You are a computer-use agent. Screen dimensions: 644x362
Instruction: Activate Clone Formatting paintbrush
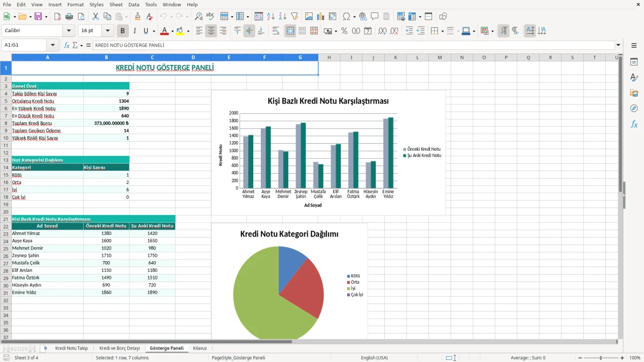[x=137, y=17]
